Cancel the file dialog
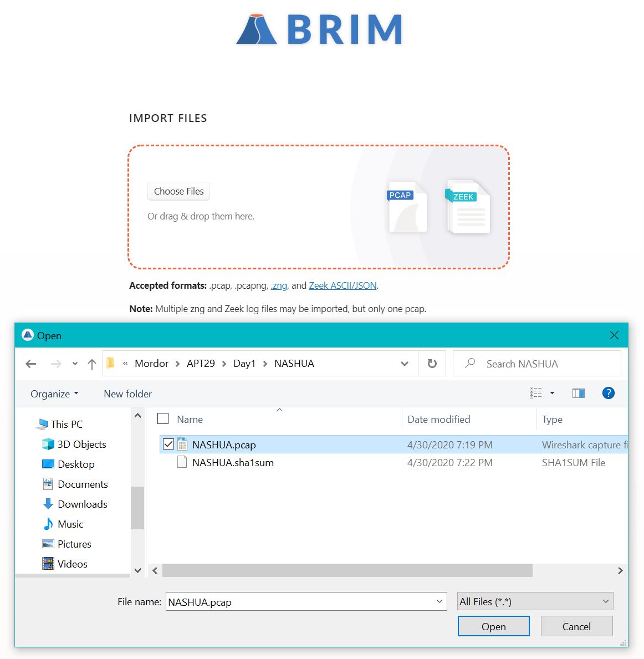 point(576,626)
